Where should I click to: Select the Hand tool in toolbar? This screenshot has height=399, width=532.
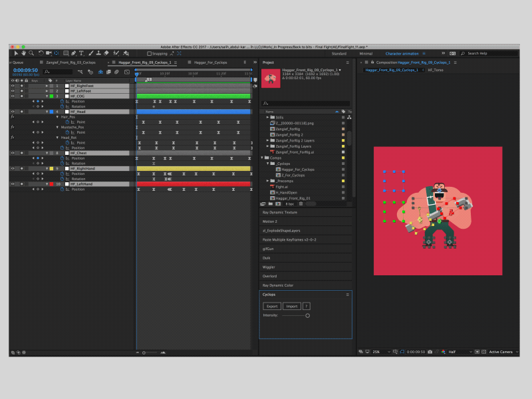[24, 53]
